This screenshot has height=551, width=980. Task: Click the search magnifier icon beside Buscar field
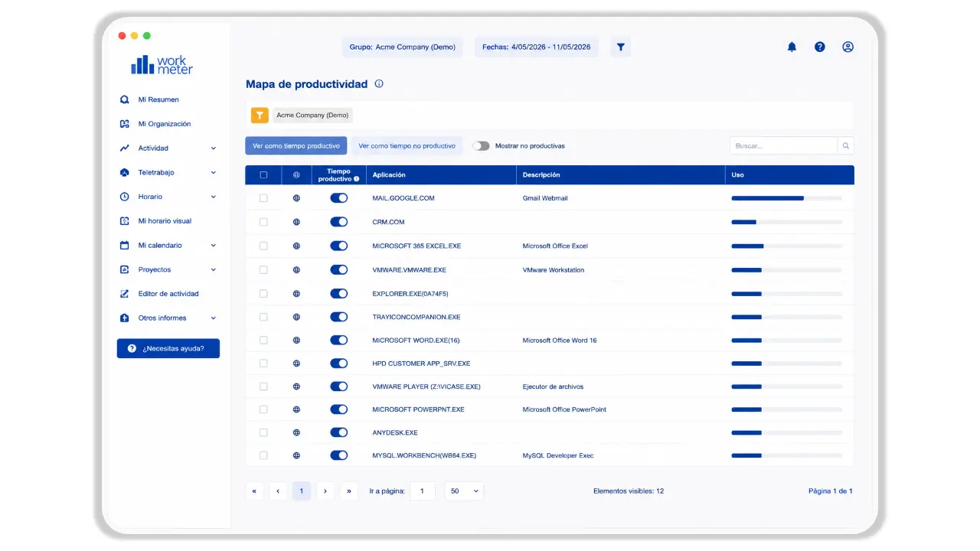click(x=846, y=145)
